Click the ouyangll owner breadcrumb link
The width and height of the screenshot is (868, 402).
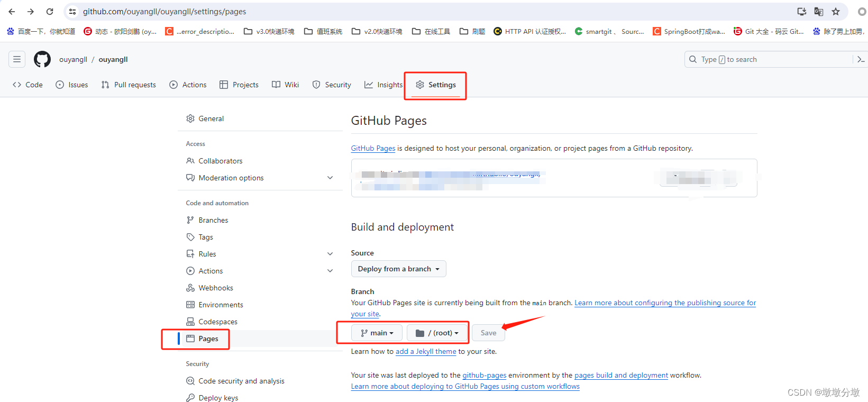click(x=73, y=59)
